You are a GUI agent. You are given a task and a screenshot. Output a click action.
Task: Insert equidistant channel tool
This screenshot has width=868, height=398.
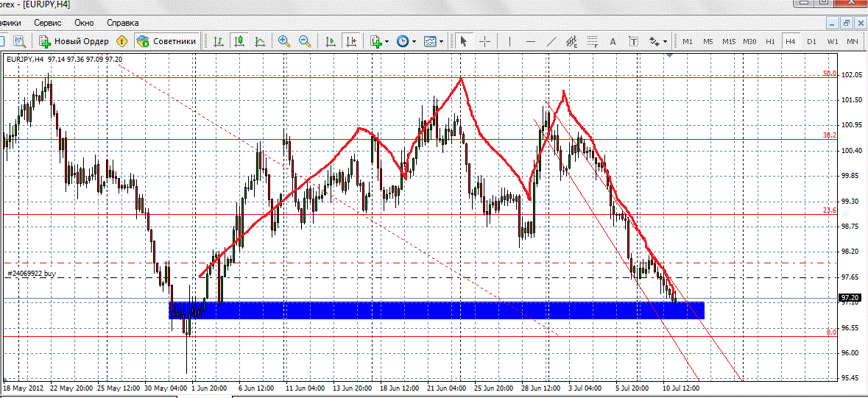click(x=572, y=41)
